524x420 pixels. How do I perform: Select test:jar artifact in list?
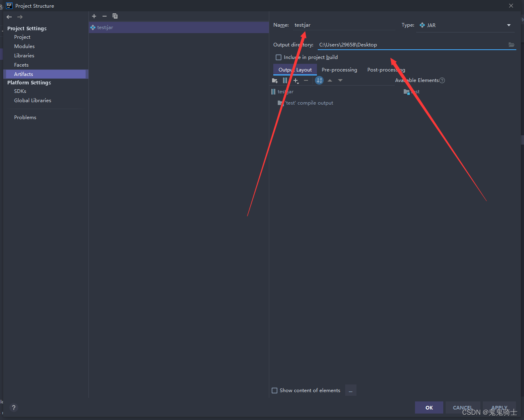pyautogui.click(x=179, y=27)
